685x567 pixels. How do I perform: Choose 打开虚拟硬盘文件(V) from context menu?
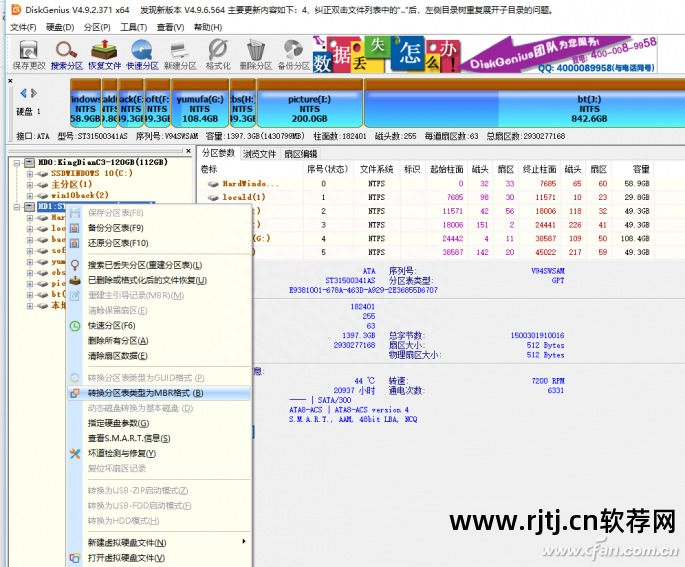tap(159, 558)
